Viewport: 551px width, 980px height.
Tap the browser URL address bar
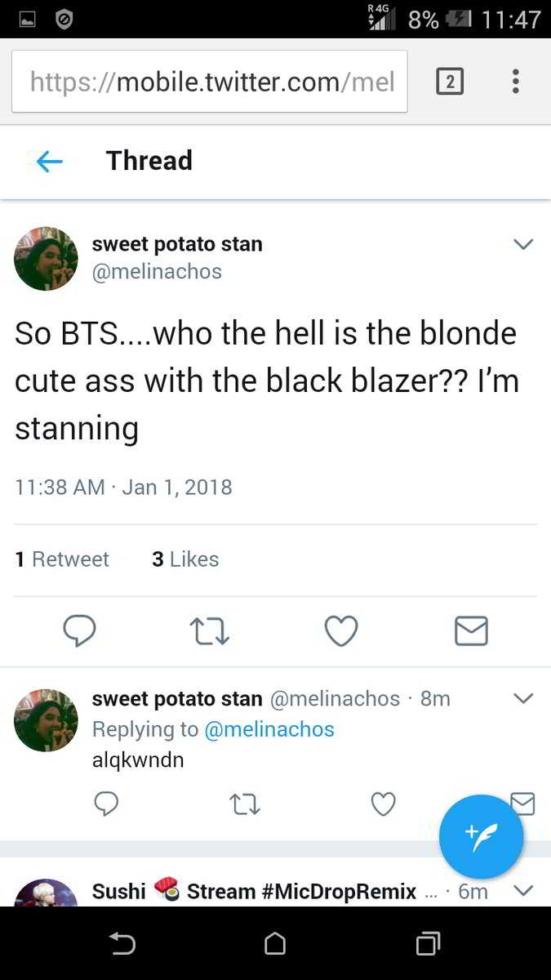coord(210,81)
